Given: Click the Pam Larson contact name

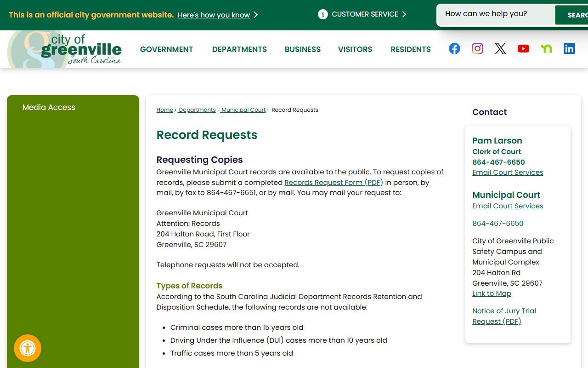Looking at the screenshot, I should pos(497,141).
